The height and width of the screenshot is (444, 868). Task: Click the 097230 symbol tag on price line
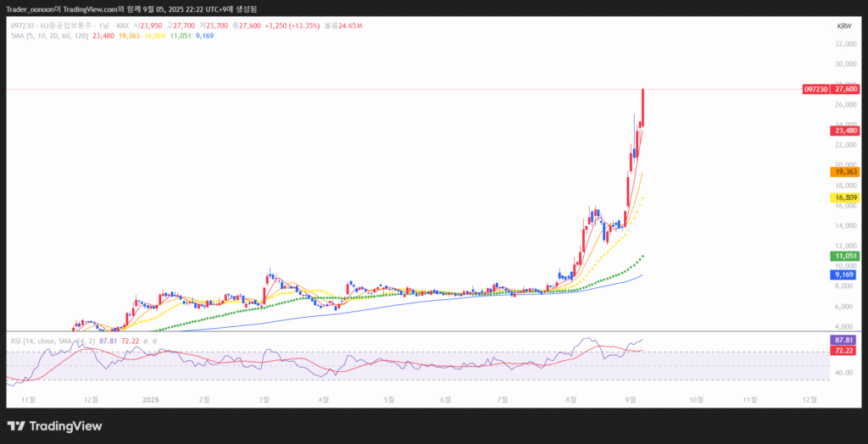click(x=815, y=89)
